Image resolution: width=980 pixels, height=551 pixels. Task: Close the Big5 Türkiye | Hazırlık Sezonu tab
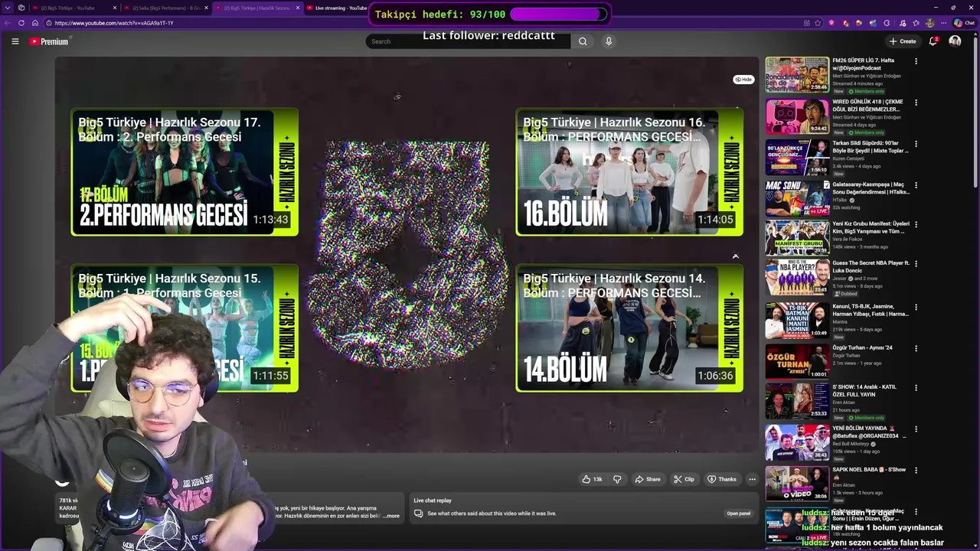[x=298, y=8]
